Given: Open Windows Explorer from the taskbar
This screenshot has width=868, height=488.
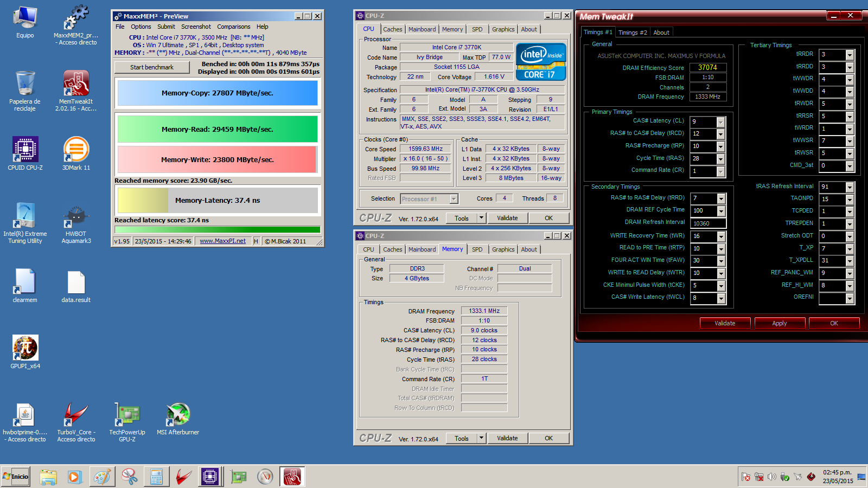Looking at the screenshot, I should click(48, 477).
